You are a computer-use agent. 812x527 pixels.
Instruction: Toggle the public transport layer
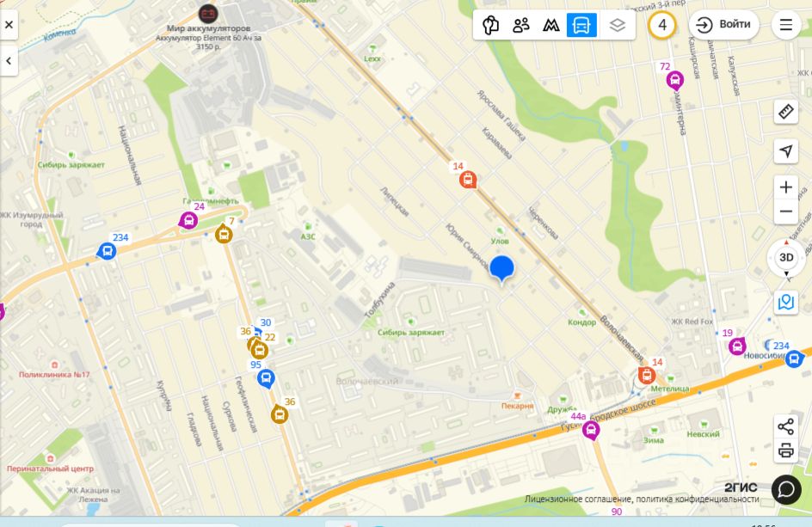[581, 25]
